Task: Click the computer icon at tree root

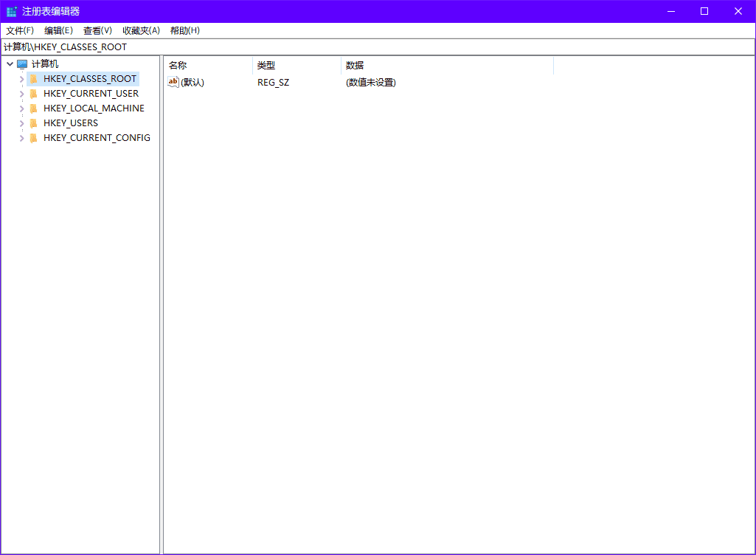Action: click(22, 64)
